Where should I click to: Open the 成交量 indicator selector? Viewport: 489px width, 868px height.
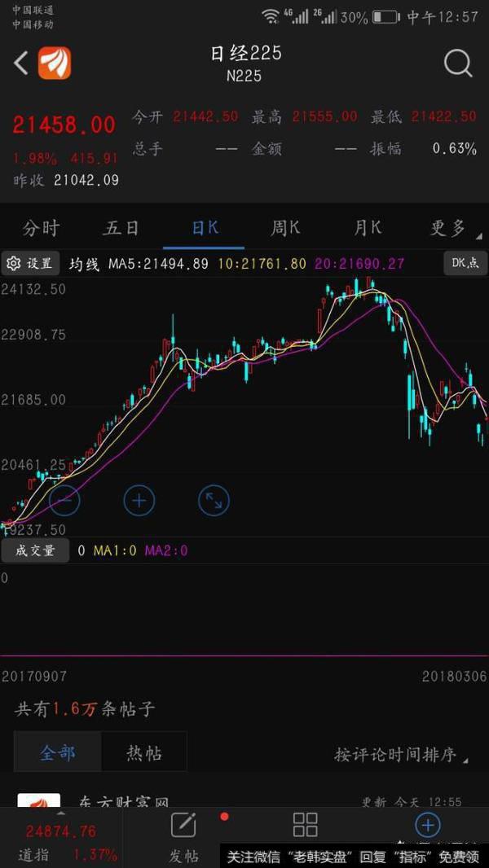35,550
